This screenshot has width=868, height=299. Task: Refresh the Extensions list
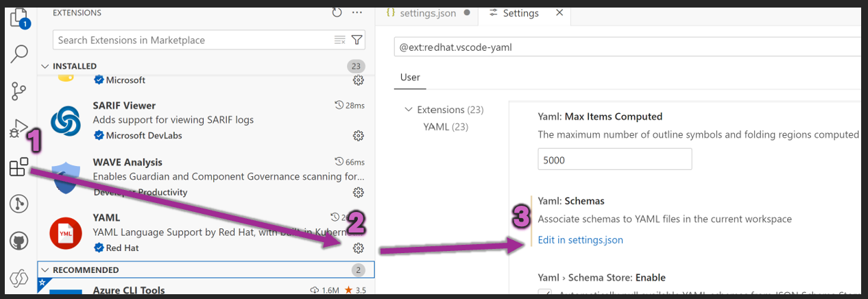[x=337, y=12]
